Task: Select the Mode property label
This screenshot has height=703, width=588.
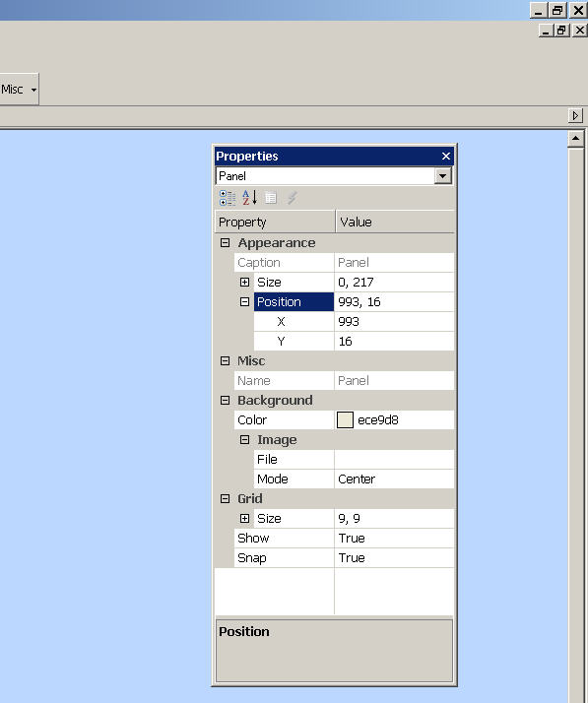Action: (294, 479)
